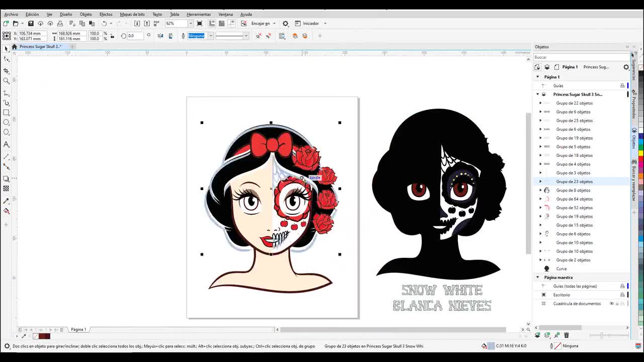Select the Freehand drawing tool

6,93
